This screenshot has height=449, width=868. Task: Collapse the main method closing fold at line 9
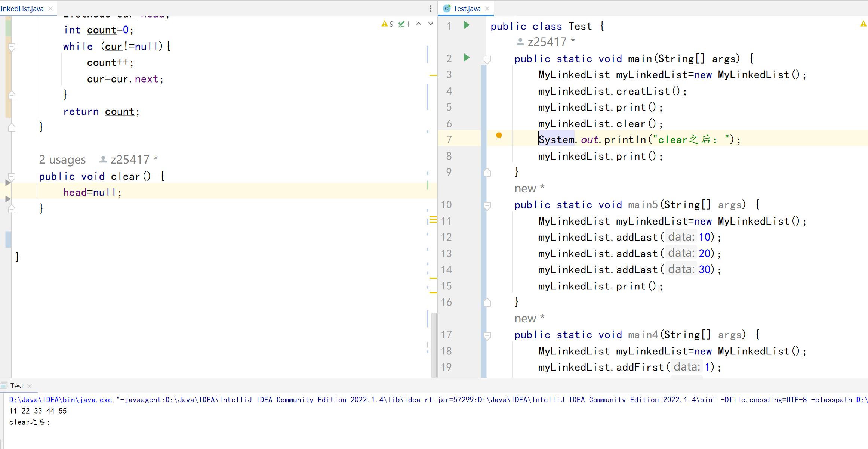pyautogui.click(x=487, y=172)
